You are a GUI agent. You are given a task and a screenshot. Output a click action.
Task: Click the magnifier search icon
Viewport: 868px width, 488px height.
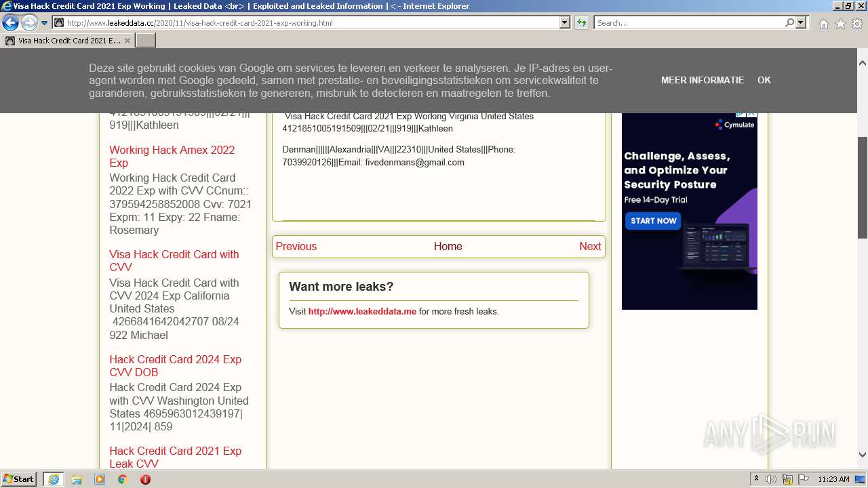pos(789,22)
